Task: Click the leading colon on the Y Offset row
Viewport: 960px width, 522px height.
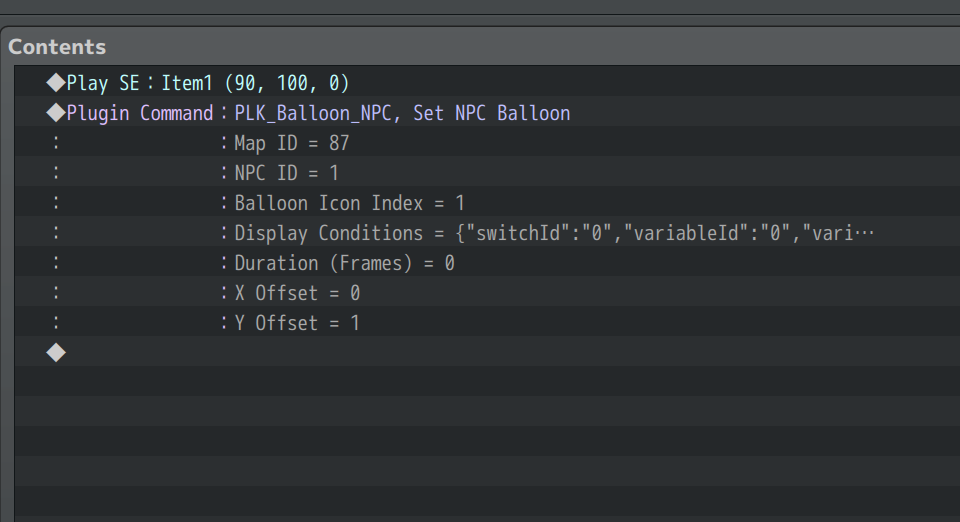Action: [x=56, y=323]
